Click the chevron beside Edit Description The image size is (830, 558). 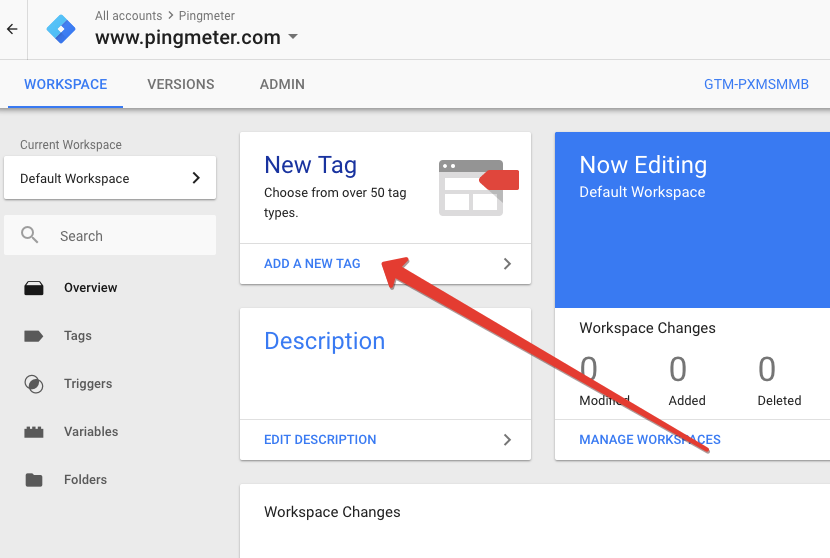(x=507, y=439)
